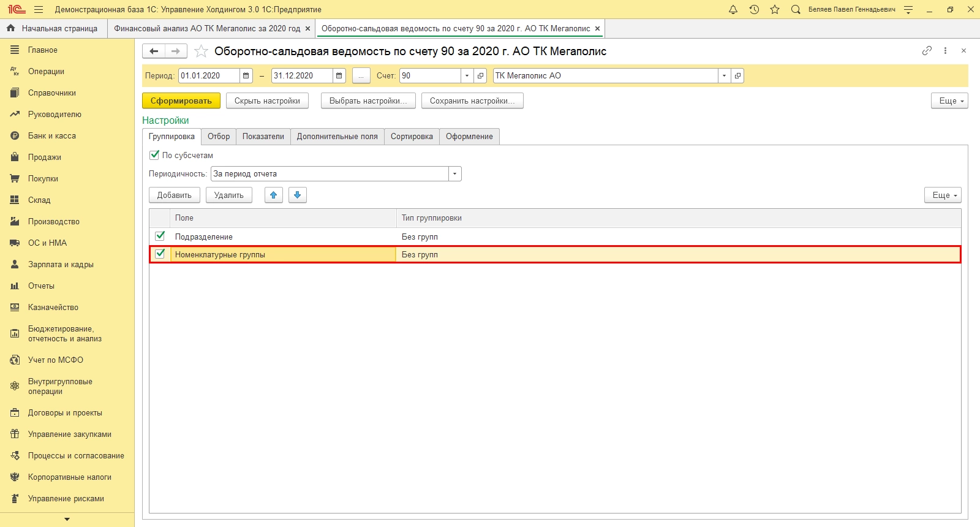Image resolution: width=980 pixels, height=527 pixels.
Task: Copy link to this report icon
Action: [927, 51]
